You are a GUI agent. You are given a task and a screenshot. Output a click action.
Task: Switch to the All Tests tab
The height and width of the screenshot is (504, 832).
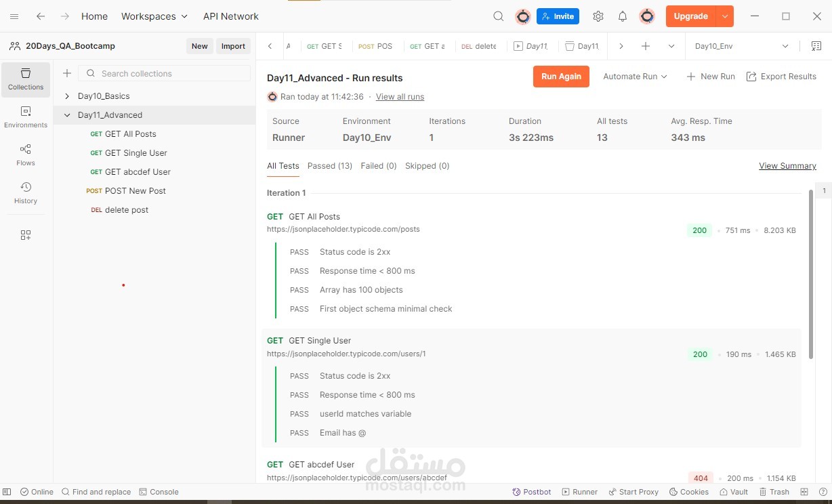click(x=283, y=166)
